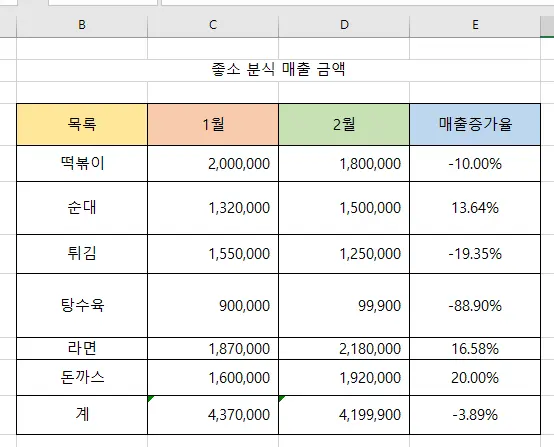This screenshot has height=447, width=554.
Task: Select cell showing -19.35%
Action: tap(475, 254)
